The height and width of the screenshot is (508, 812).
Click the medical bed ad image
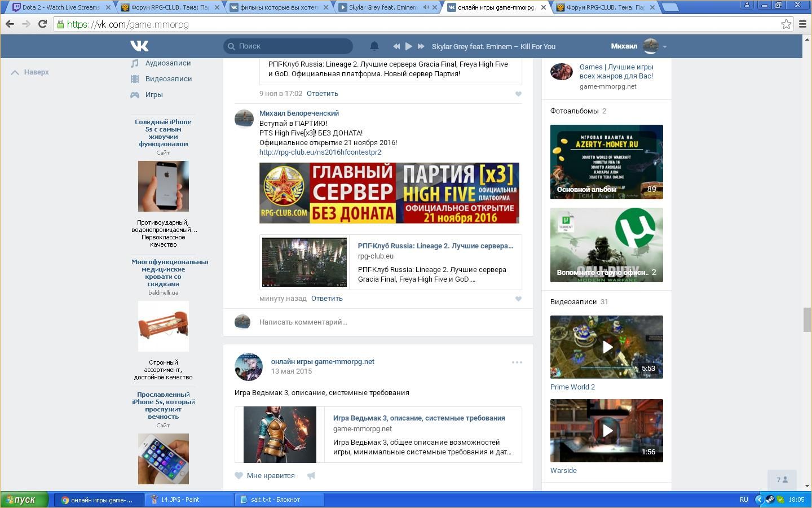(x=164, y=326)
